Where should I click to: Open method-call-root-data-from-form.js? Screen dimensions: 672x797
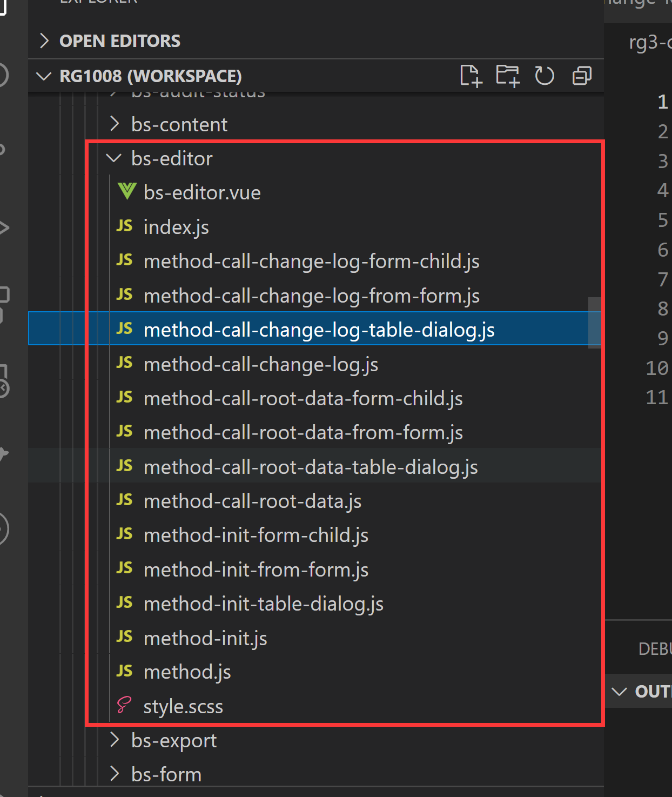pos(303,432)
